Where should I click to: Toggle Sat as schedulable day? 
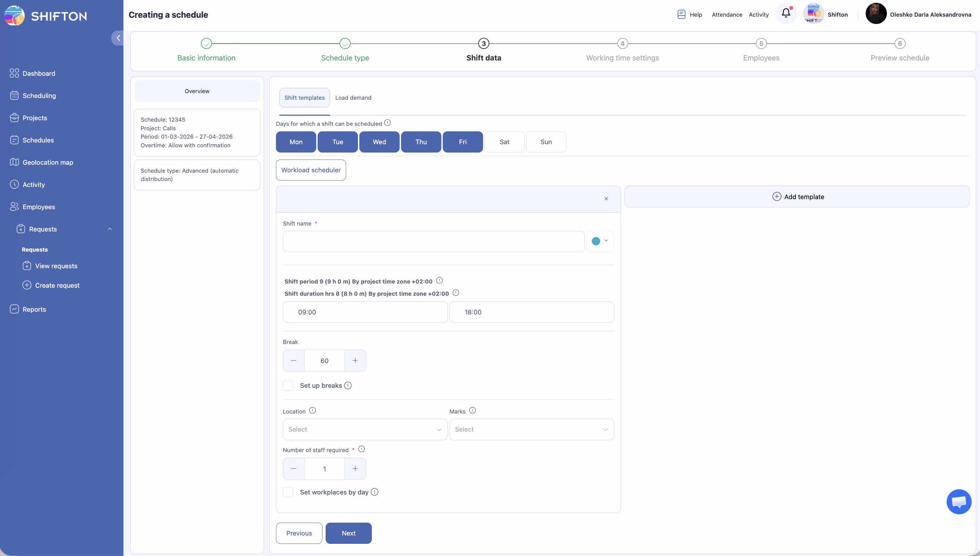(x=504, y=142)
